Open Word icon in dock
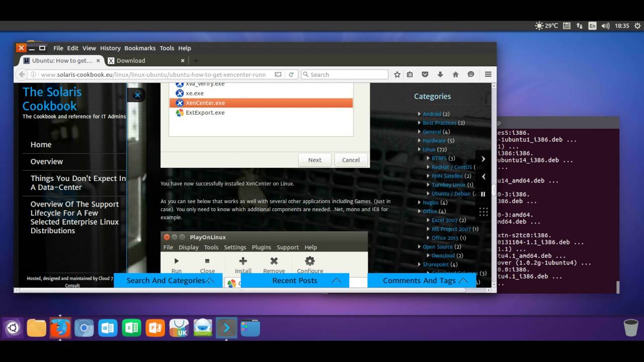This screenshot has height=362, width=644. coord(108,328)
